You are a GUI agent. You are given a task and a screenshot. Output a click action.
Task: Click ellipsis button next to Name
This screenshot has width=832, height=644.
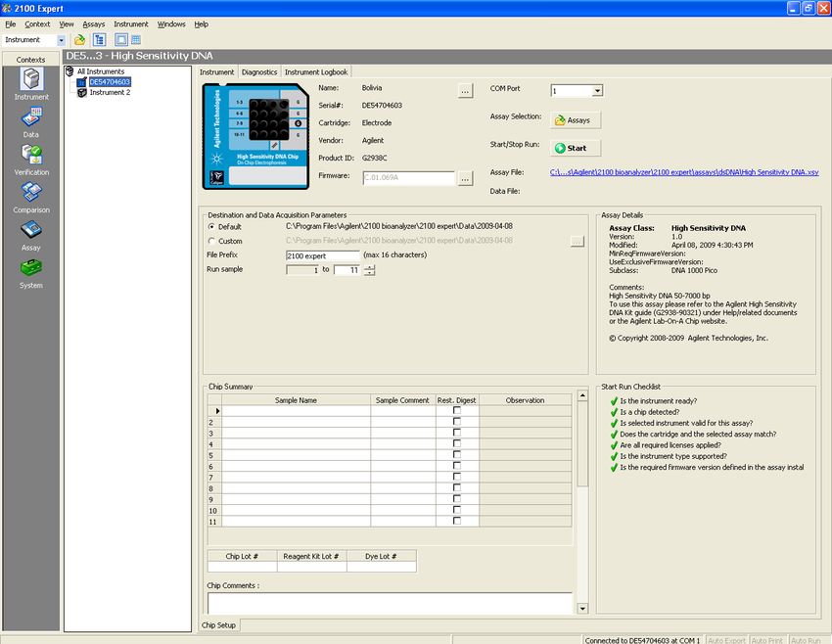click(465, 91)
